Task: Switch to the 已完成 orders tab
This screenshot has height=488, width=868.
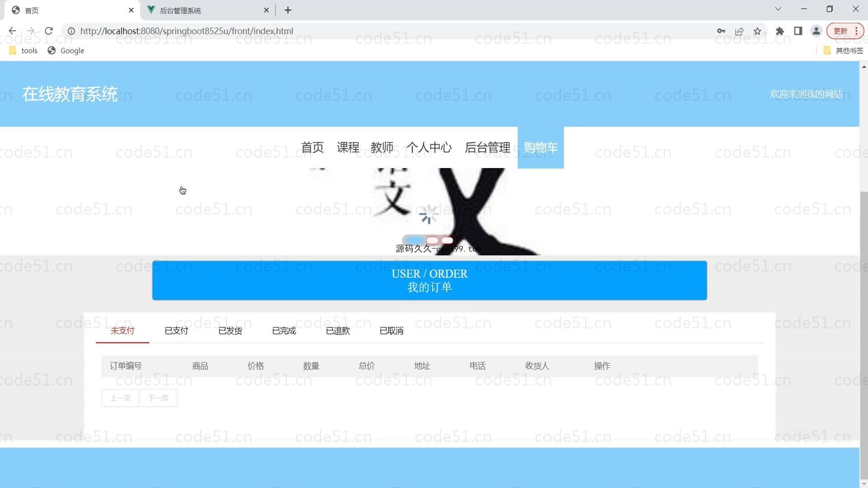Action: click(x=284, y=331)
